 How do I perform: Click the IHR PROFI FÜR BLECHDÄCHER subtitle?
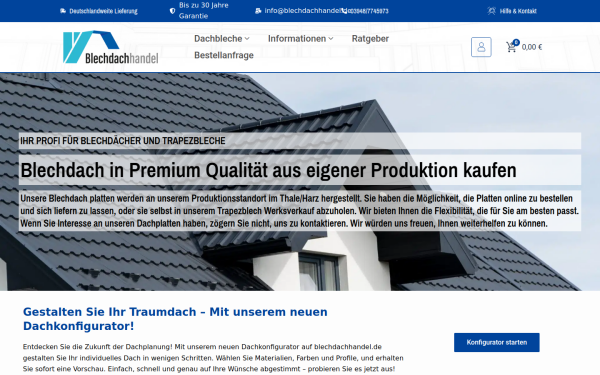click(x=123, y=141)
